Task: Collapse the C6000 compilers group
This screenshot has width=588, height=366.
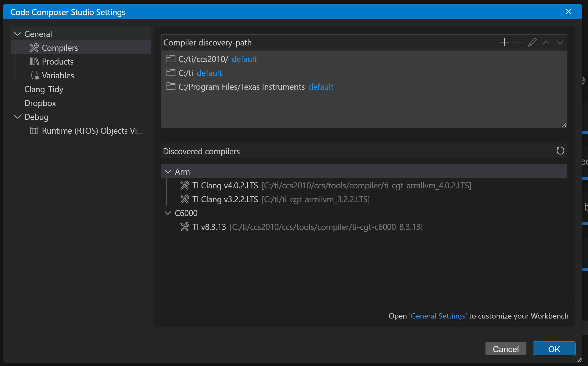Action: tap(168, 213)
